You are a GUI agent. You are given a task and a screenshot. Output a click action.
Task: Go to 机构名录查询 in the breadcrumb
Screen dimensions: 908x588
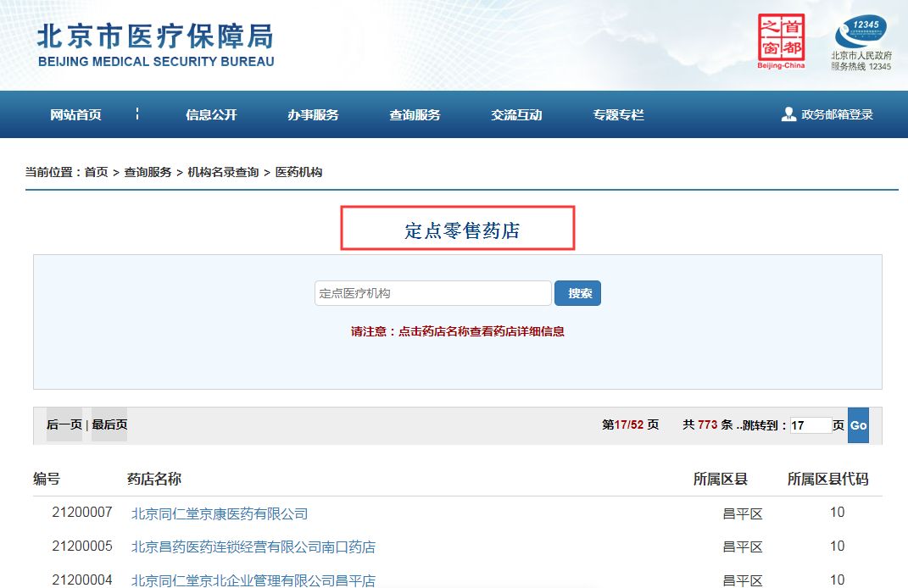click(223, 172)
